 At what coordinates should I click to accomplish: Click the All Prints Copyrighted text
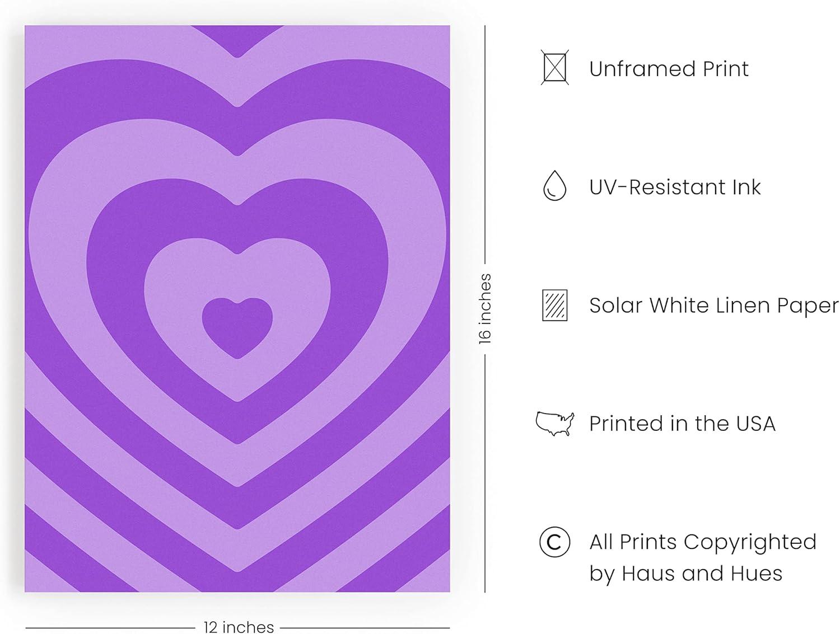tap(703, 542)
